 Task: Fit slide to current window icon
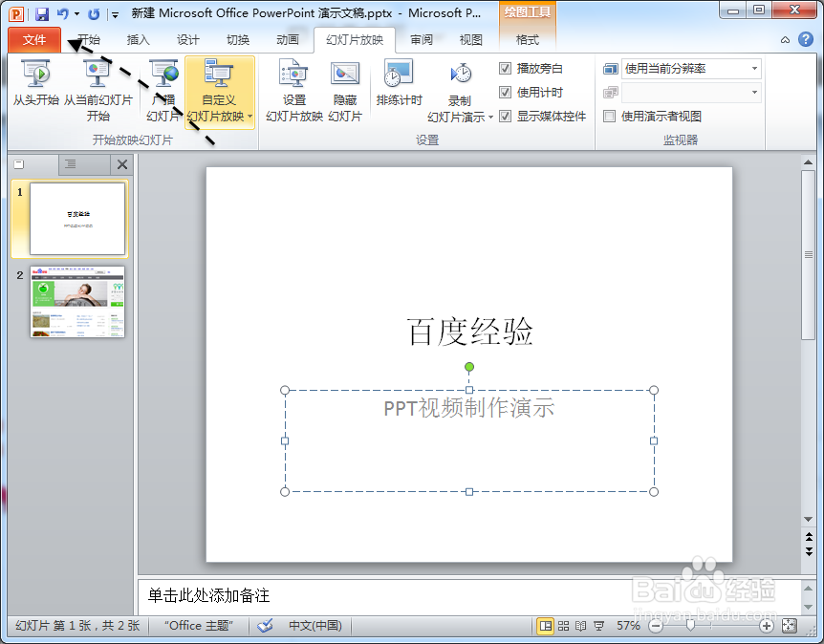790,626
